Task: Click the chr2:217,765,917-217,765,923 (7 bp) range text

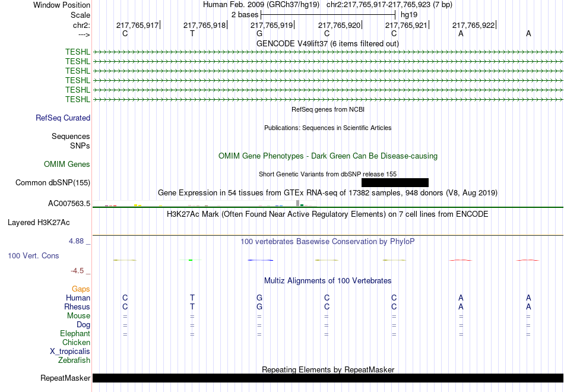Action: (x=389, y=5)
